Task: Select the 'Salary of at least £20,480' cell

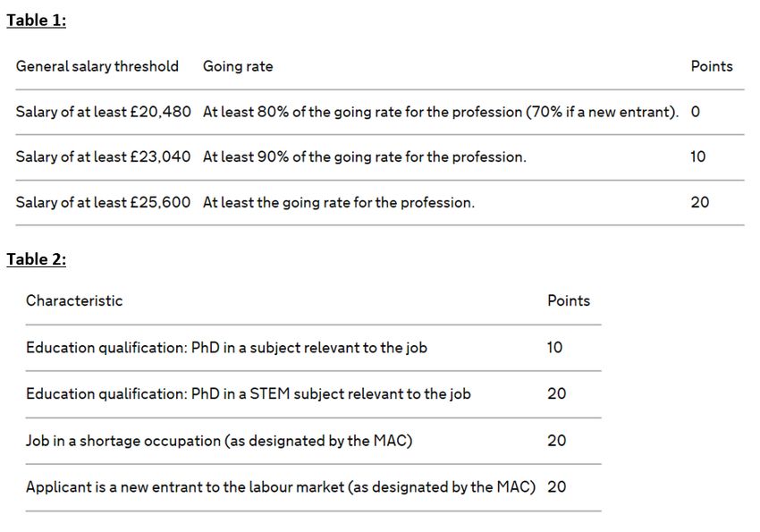Action: pyautogui.click(x=103, y=112)
